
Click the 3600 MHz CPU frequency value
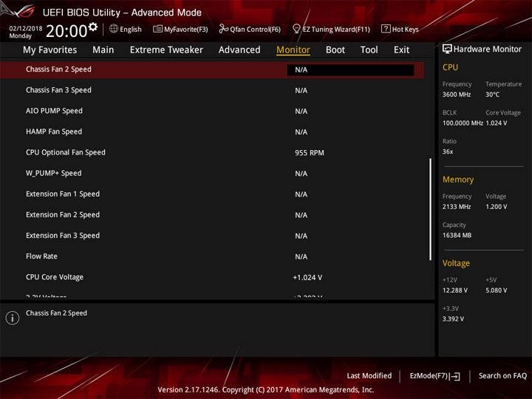[457, 95]
